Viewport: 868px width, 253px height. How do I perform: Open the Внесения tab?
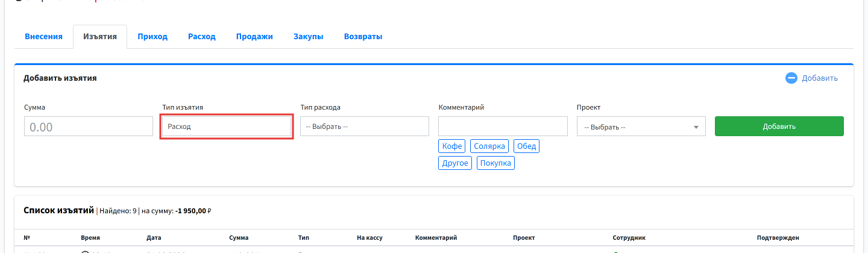(x=43, y=37)
